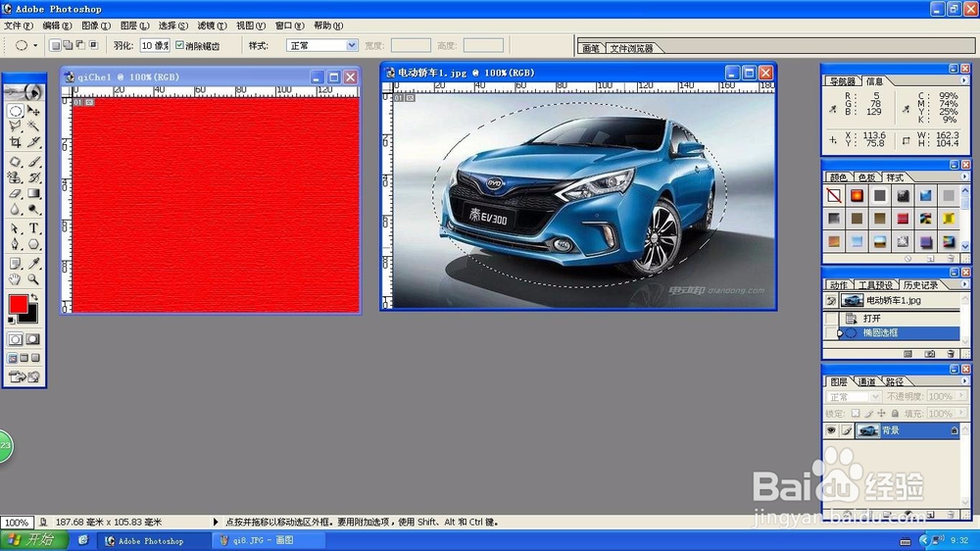Select the Healing/Patch tool
The width and height of the screenshot is (980, 551).
point(16,162)
